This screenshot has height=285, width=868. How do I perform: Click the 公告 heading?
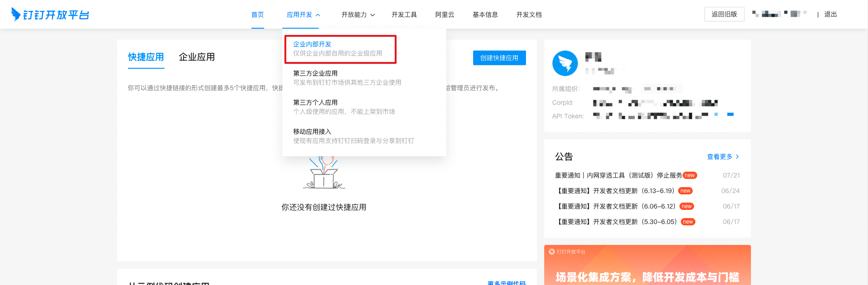click(x=564, y=157)
